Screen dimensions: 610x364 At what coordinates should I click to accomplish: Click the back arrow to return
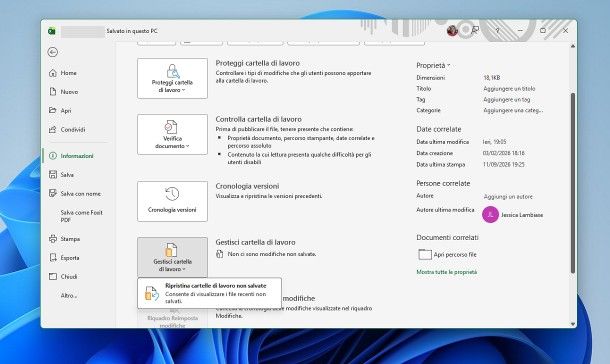(x=53, y=52)
